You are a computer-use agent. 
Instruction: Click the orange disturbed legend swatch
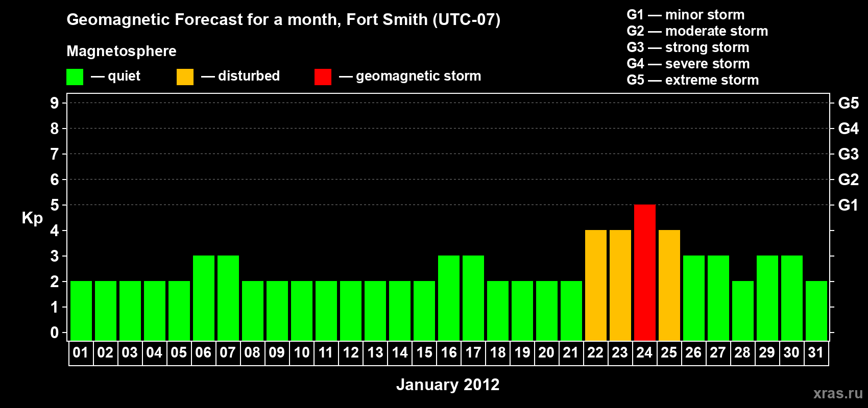pos(185,77)
